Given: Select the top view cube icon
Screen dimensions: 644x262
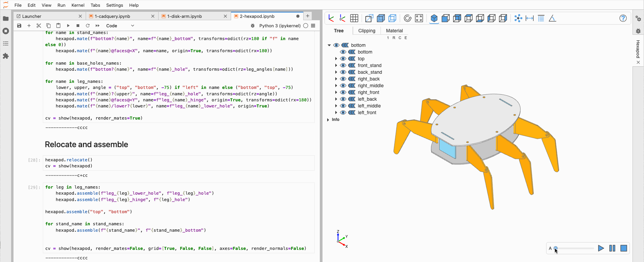Looking at the screenshot, I should tap(469, 18).
